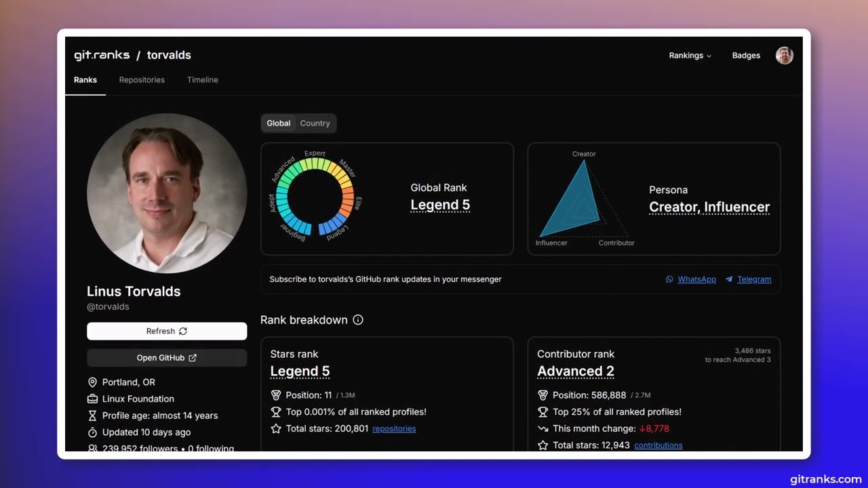868x488 pixels.
Task: Select the Global rank toggle
Action: tap(279, 123)
